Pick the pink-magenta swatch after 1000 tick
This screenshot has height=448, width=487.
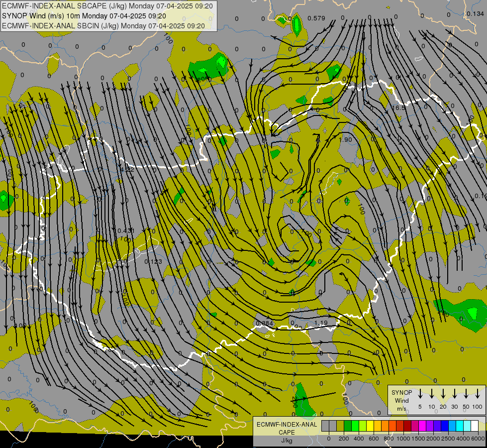[x=415, y=426]
